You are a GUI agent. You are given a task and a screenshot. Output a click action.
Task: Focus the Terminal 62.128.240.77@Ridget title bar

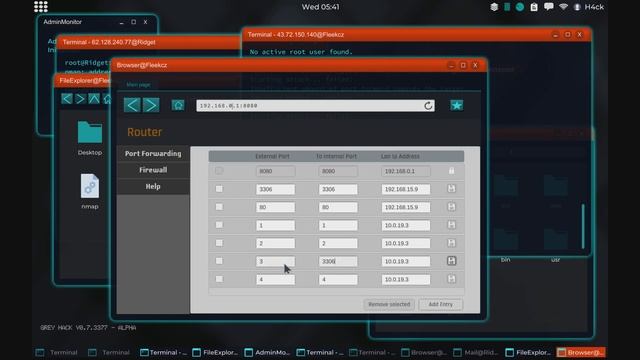click(x=148, y=42)
